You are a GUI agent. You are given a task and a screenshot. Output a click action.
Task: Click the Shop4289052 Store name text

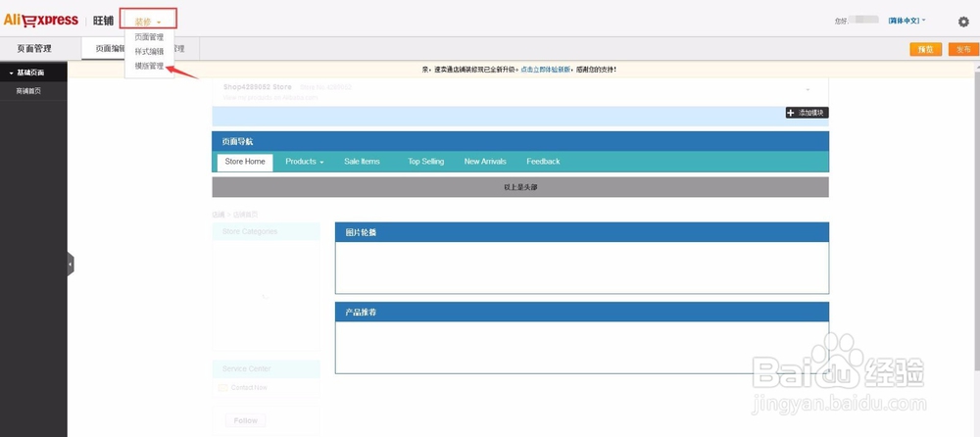257,87
